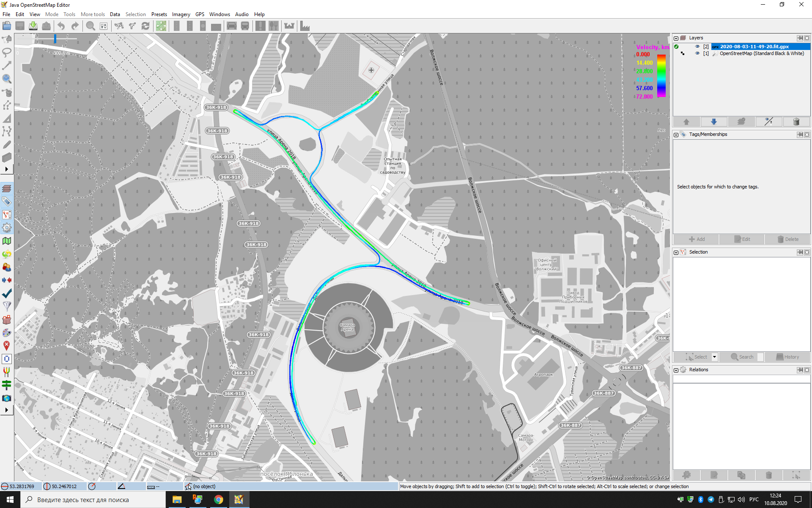Click the Undo arrow icon
This screenshot has width=812, height=508.
click(61, 26)
